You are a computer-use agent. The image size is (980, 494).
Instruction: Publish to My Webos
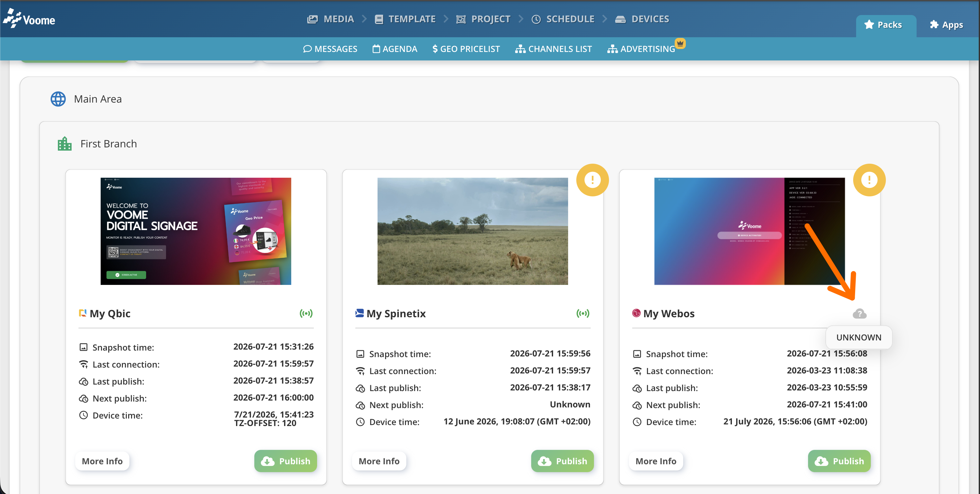pos(840,461)
